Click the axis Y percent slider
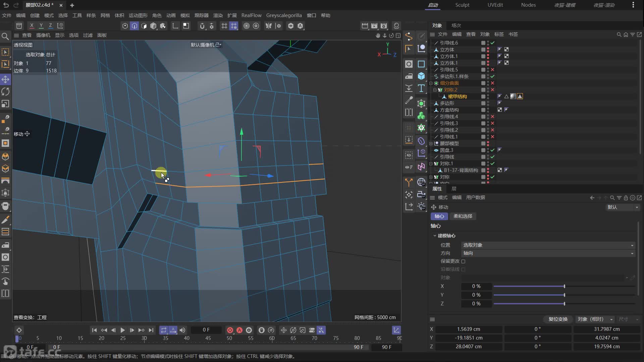This screenshot has width=644, height=362. click(564, 295)
